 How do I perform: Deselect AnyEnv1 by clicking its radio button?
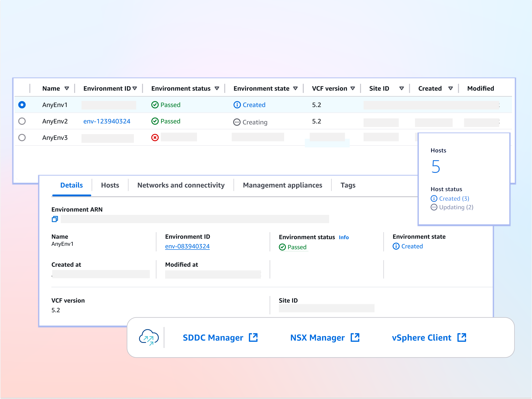pyautogui.click(x=22, y=105)
